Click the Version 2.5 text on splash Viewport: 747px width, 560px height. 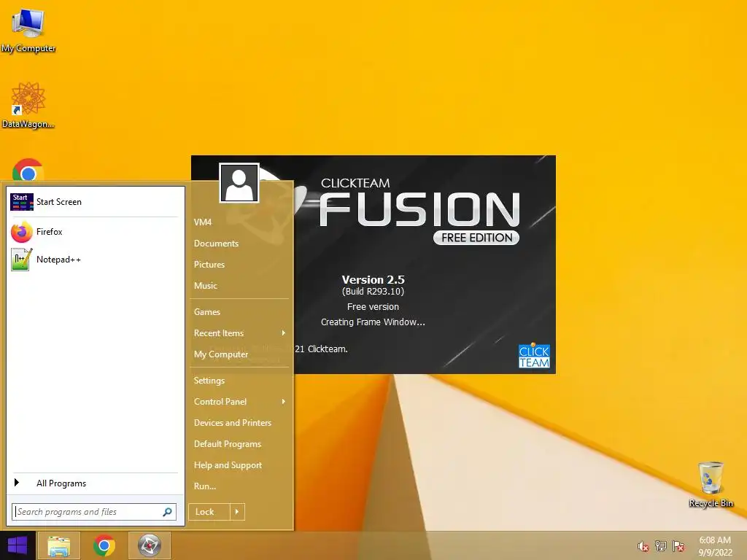click(373, 279)
